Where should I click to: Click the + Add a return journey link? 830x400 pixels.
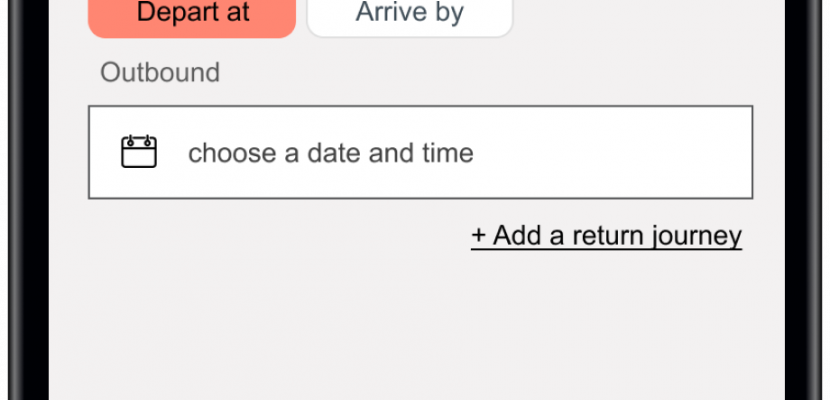[607, 235]
